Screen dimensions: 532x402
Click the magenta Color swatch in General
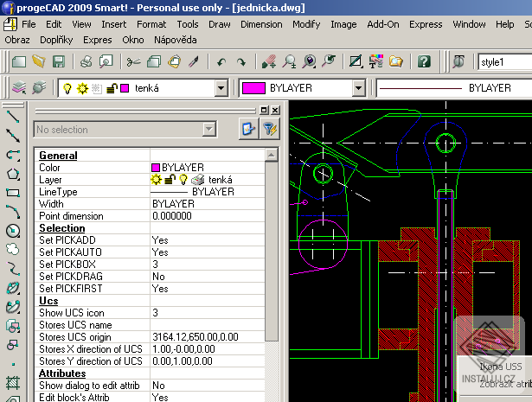point(156,167)
